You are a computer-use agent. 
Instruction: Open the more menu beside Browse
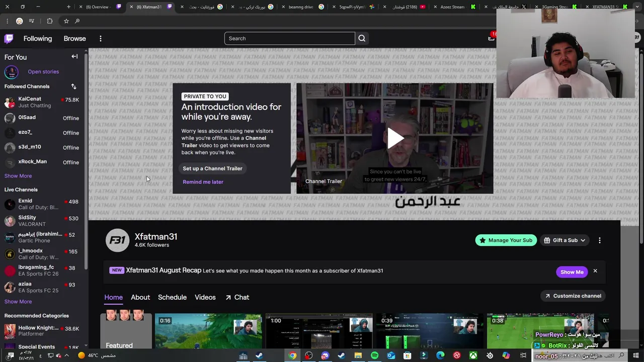coord(101,39)
